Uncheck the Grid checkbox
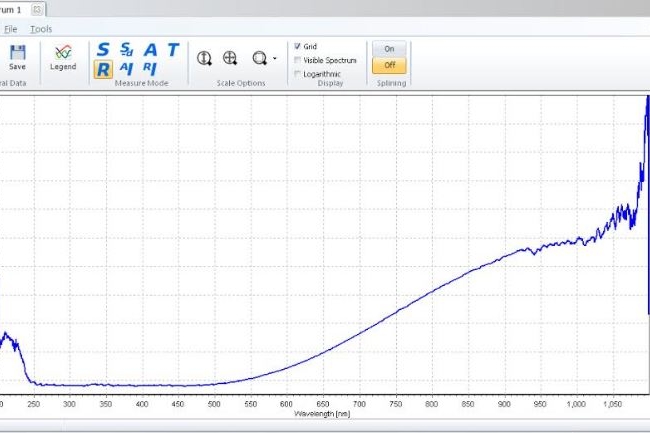Viewport: 650px width, 433px height. coord(297,46)
